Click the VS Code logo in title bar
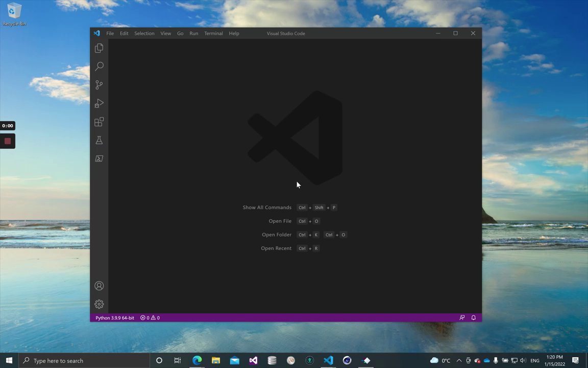 [x=97, y=33]
